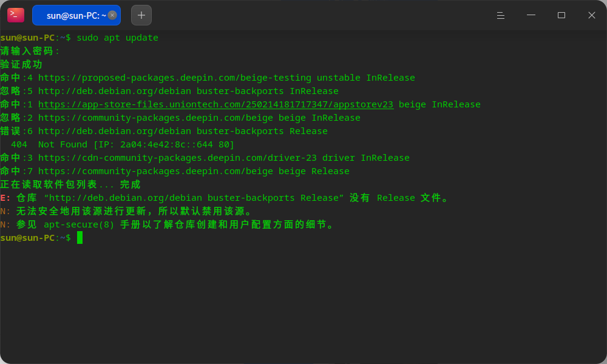Click the red terminal app icon

16,15
